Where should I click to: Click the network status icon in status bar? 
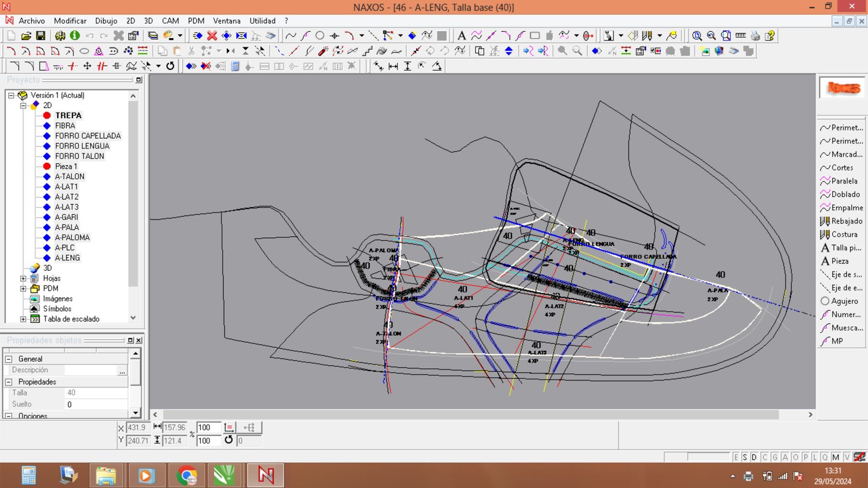pos(783,476)
